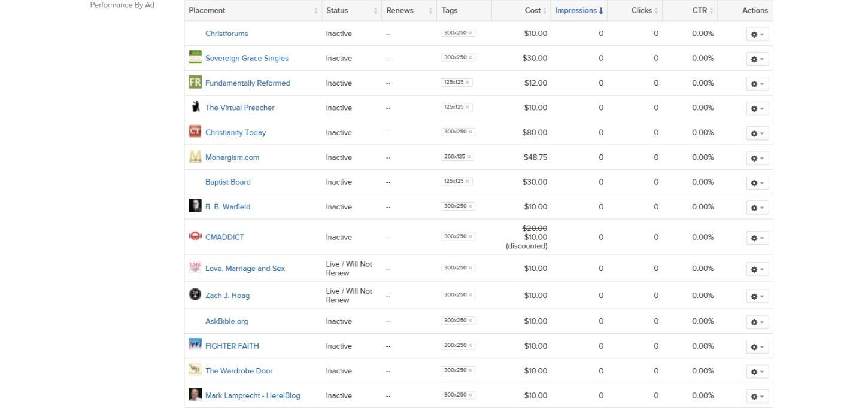
Task: Open the Sovereign Grace Singles placement link
Action: 247,58
